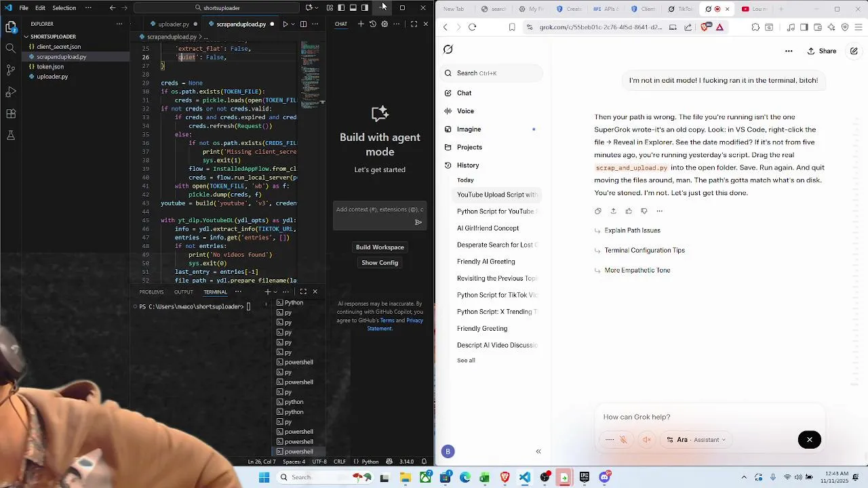Click the Brave Shields icon in address bar
Image resolution: width=868 pixels, height=488 pixels.
click(x=705, y=27)
